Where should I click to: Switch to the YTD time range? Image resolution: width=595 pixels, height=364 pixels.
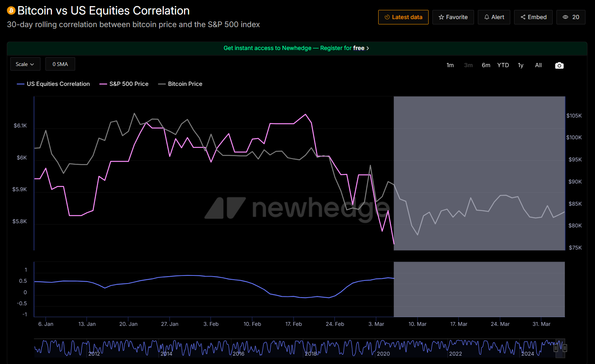503,65
